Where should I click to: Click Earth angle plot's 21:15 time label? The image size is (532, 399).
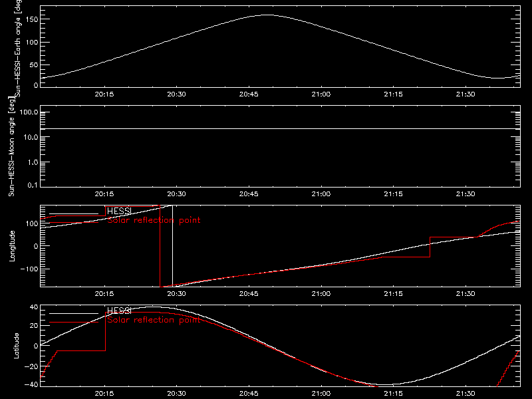click(393, 94)
